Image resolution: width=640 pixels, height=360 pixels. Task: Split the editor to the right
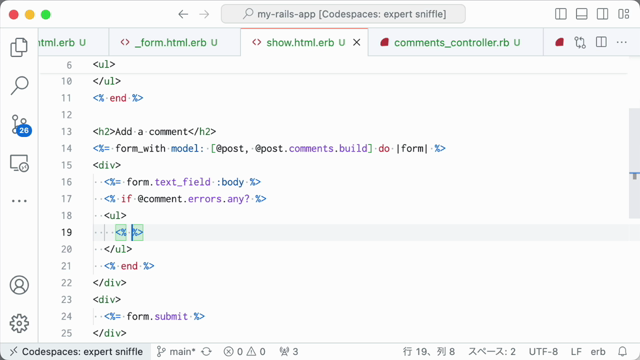click(601, 42)
